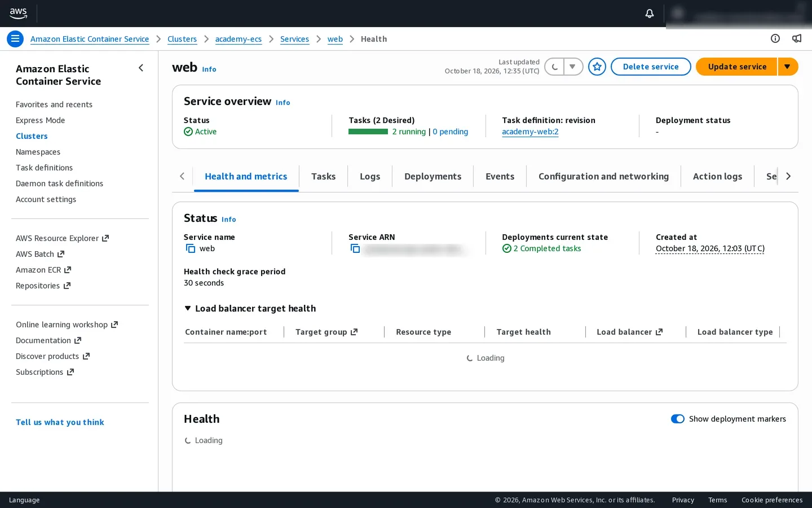Collapse Load balancer target health section
812x508 pixels.
tap(188, 308)
